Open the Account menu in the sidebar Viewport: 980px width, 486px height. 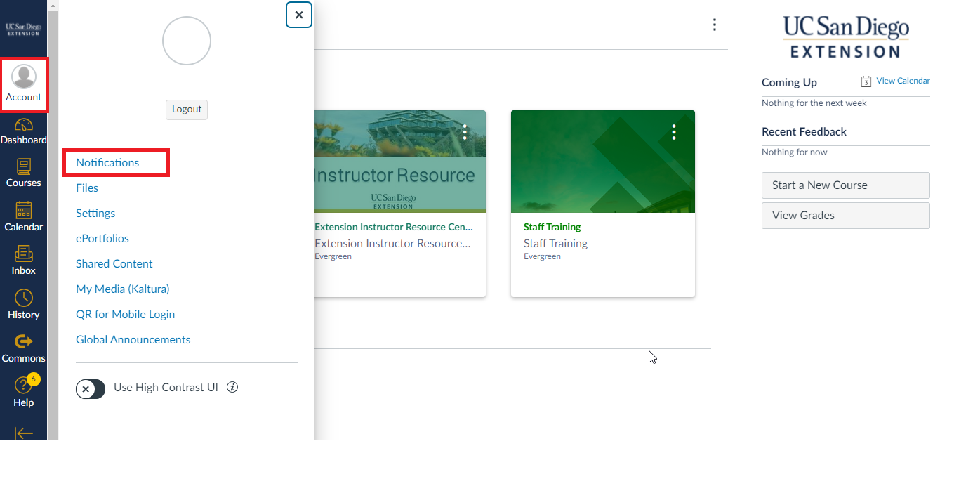24,84
